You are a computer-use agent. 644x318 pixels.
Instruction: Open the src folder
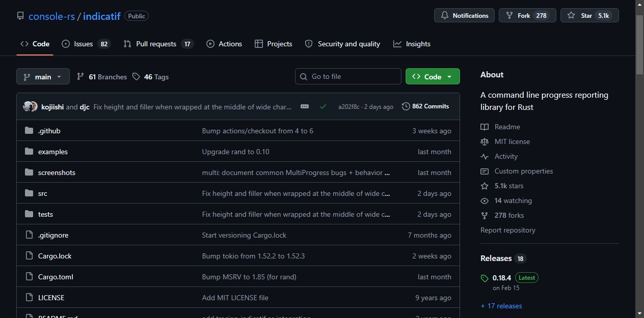(x=43, y=193)
